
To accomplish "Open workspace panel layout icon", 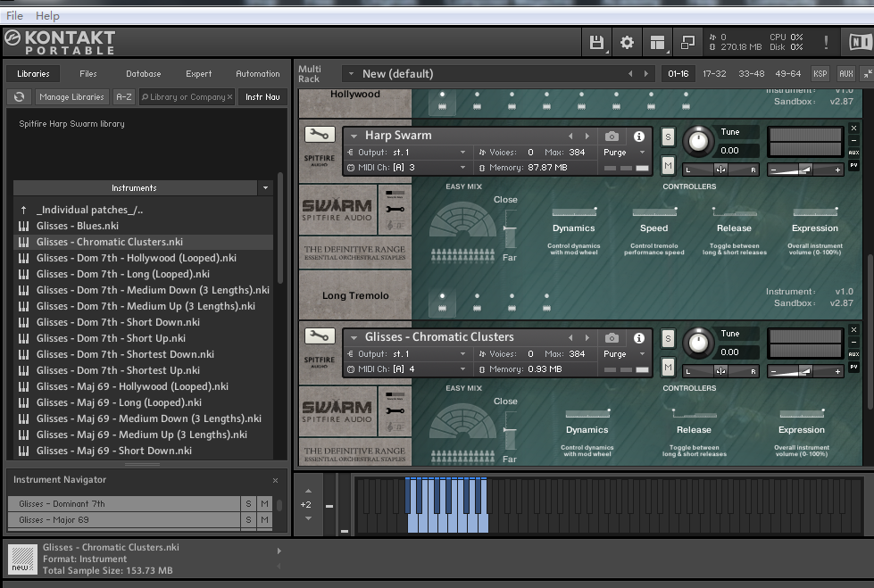I will 658,42.
